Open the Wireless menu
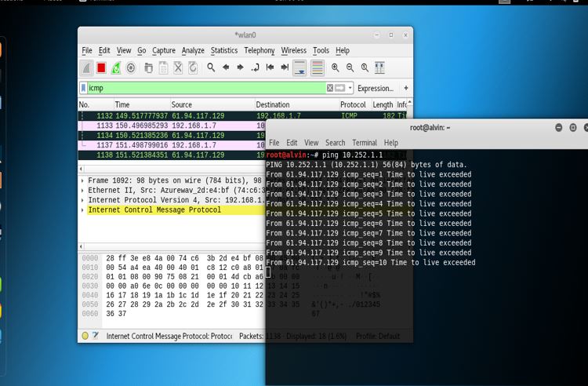This screenshot has width=588, height=386. pyautogui.click(x=294, y=50)
